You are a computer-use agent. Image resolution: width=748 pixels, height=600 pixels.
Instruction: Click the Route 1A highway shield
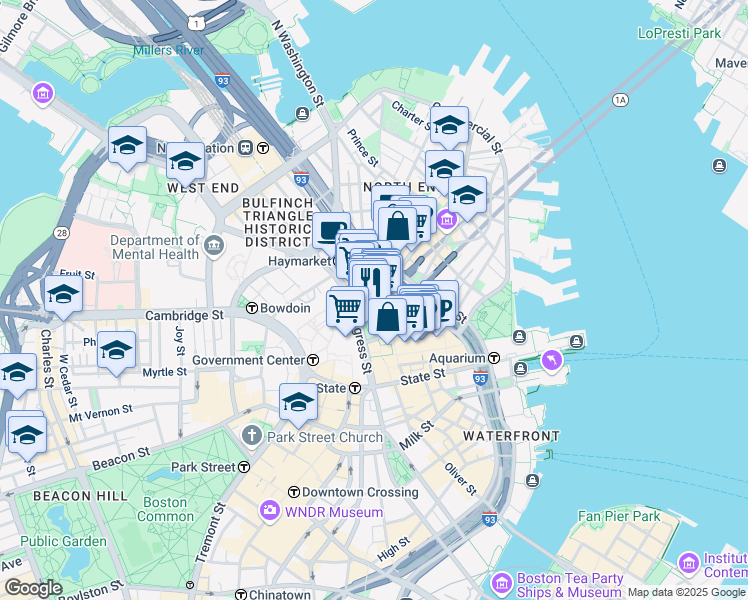[620, 100]
